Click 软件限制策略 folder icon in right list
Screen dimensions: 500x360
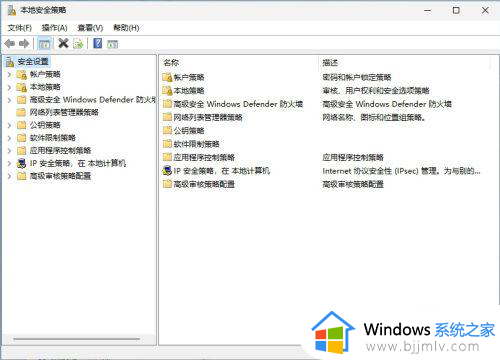tap(167, 144)
